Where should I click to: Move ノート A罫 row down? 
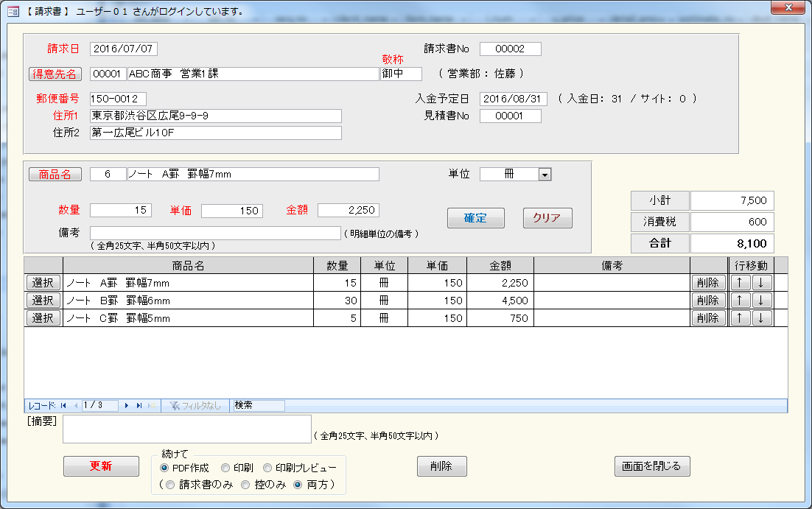[x=761, y=283]
